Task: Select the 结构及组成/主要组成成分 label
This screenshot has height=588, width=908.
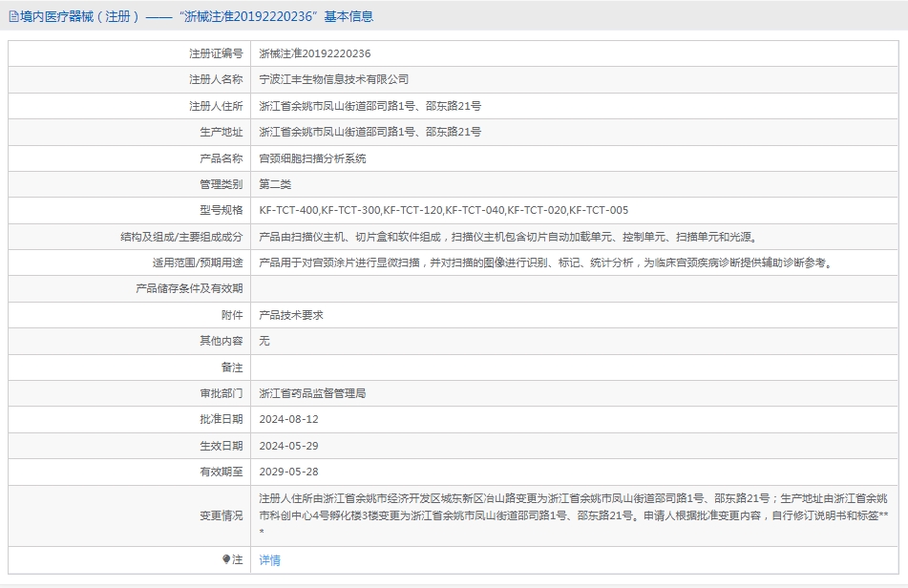Action: 181,237
